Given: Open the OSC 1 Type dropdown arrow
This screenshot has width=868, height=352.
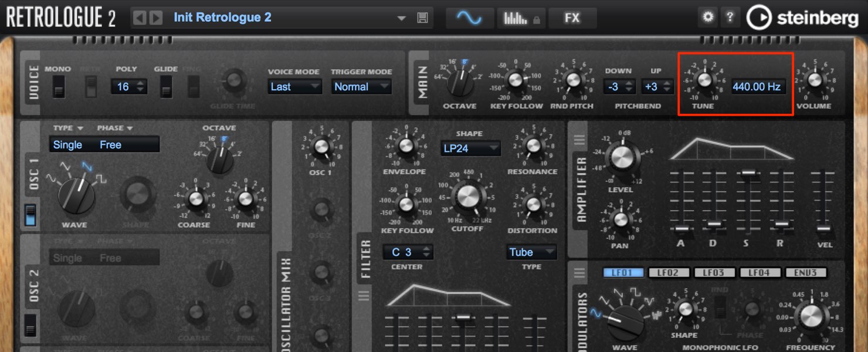Looking at the screenshot, I should (80, 128).
